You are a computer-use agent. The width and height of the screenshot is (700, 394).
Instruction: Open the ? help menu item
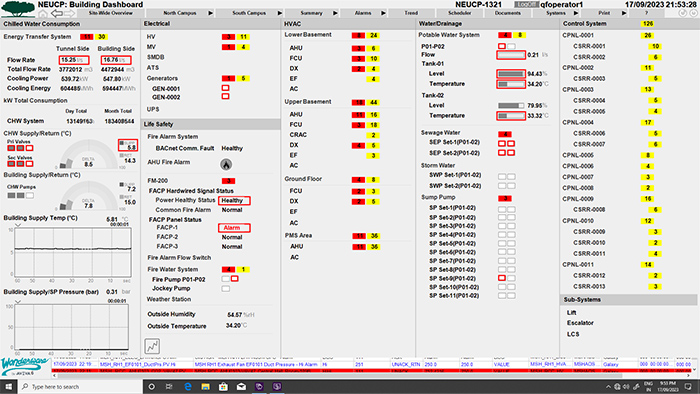646,13
